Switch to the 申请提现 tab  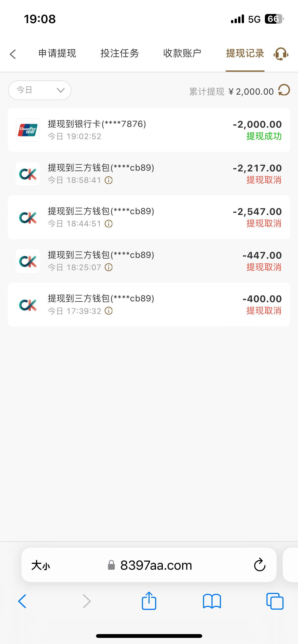pyautogui.click(x=57, y=53)
